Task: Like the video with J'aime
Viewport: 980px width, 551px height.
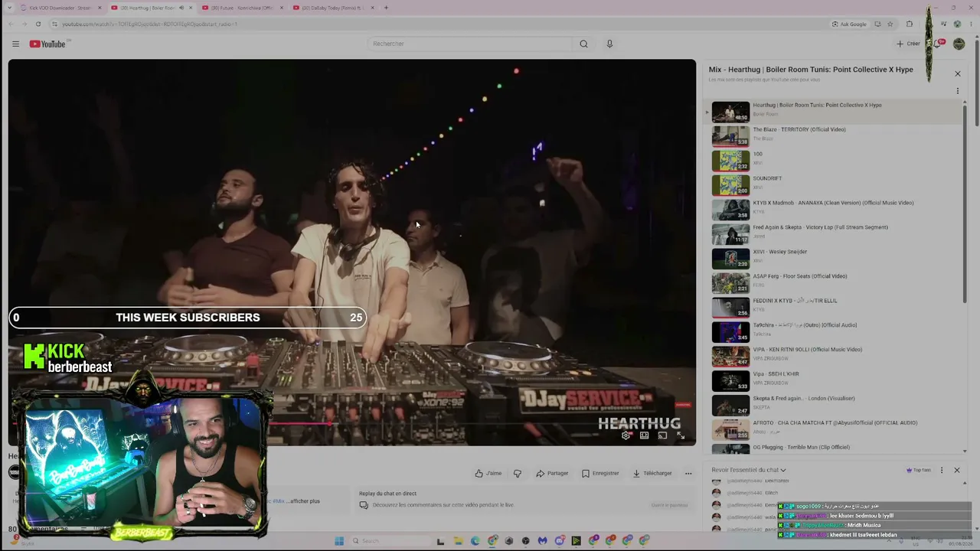Action: pyautogui.click(x=488, y=473)
